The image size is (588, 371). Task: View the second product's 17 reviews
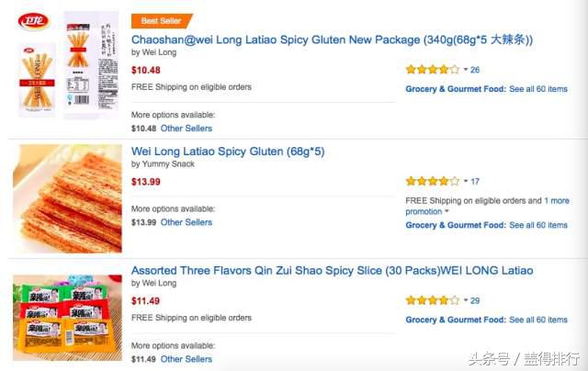[475, 182]
